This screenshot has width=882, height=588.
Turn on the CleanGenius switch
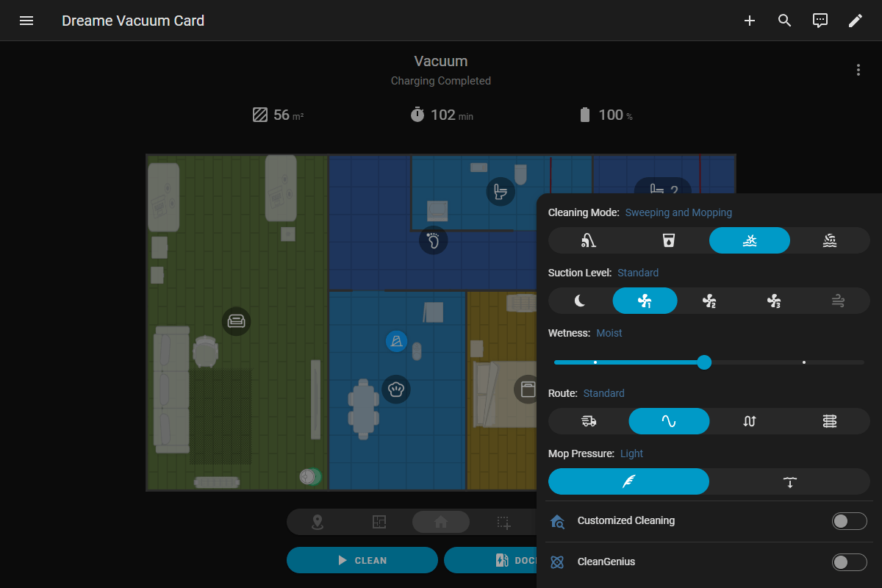tap(850, 562)
